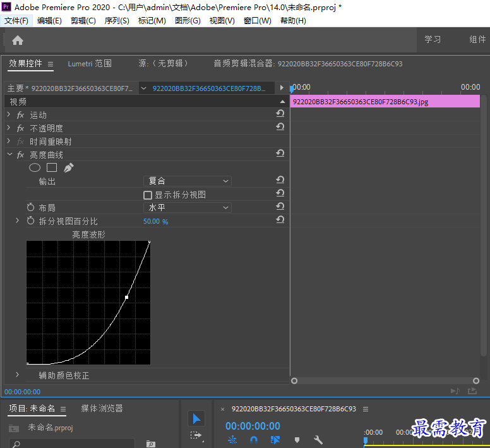Collapse the 视频 section triangle
490x448 pixels.
coord(282,102)
